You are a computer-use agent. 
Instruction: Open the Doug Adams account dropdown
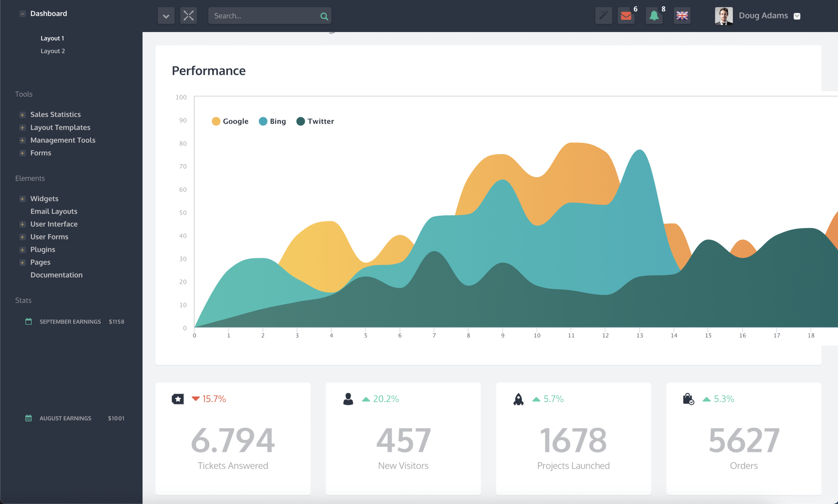coord(797,16)
